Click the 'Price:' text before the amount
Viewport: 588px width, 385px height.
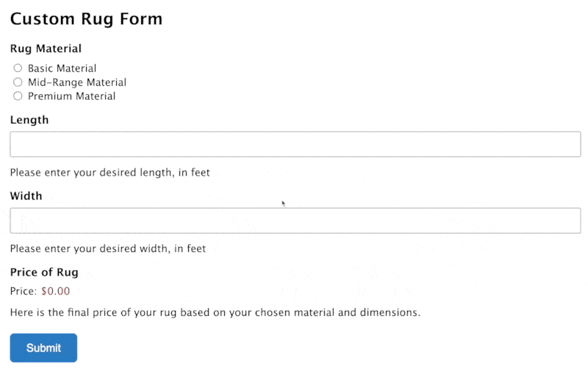(24, 291)
